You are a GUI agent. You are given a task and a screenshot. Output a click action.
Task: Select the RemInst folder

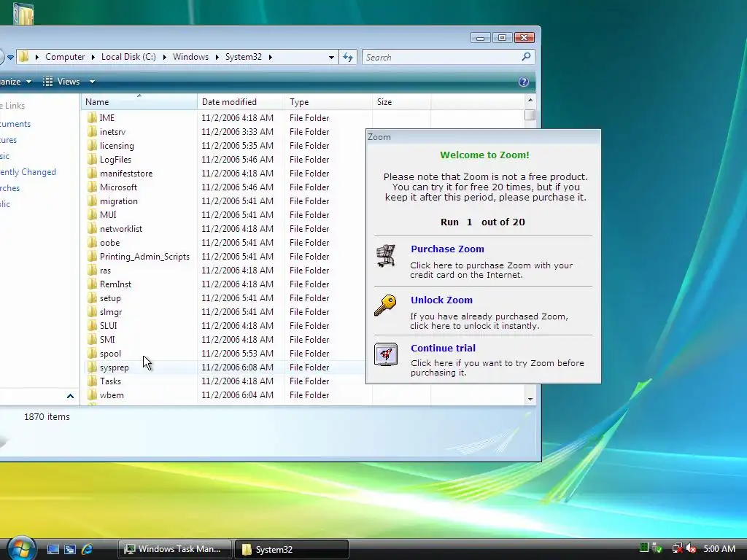115,284
